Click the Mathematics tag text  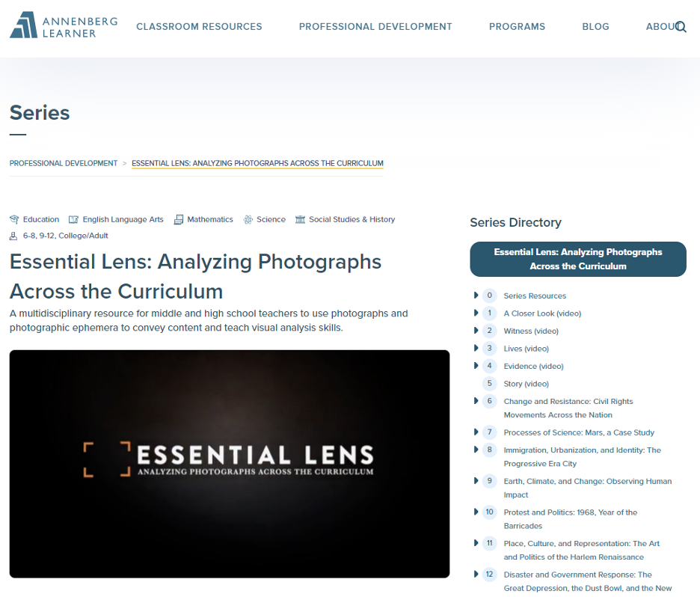210,220
